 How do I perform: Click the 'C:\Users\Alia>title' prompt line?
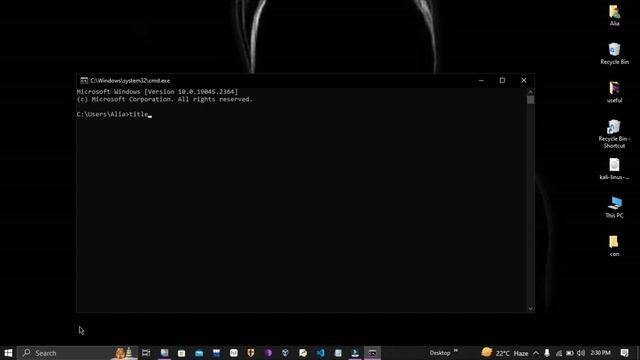(x=113, y=114)
